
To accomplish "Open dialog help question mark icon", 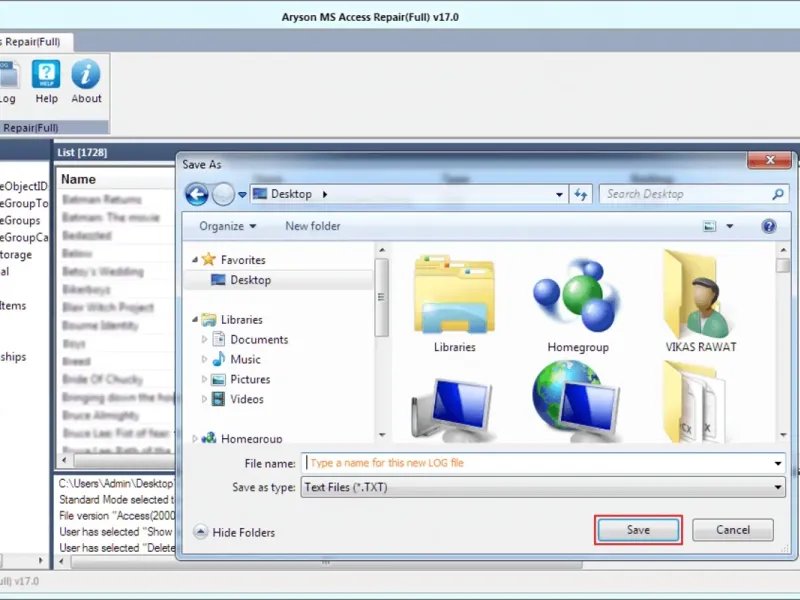I will (x=769, y=226).
